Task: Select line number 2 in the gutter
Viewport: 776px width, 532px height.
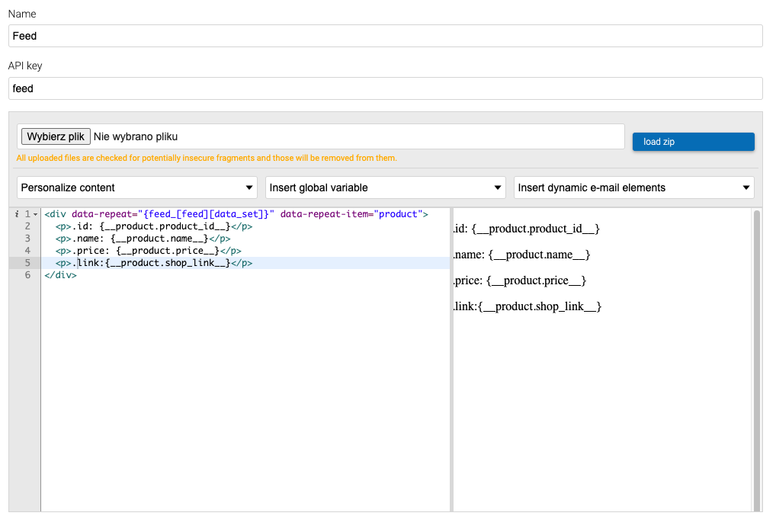Action: point(27,226)
